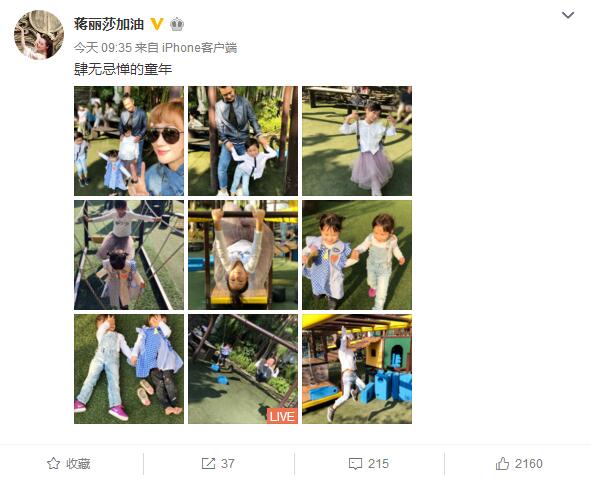Open the author's round profile avatar
Viewport: 591px width, 483px height.
(39, 35)
